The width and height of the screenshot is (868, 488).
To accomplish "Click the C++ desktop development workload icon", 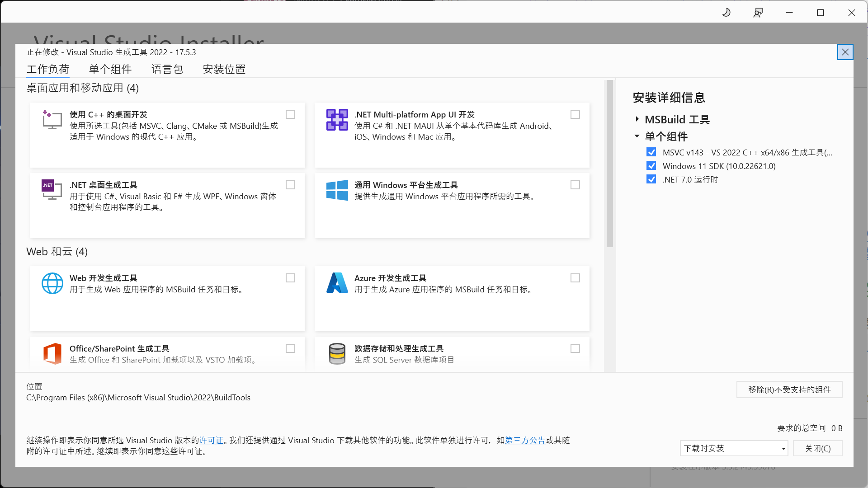I will click(x=52, y=120).
